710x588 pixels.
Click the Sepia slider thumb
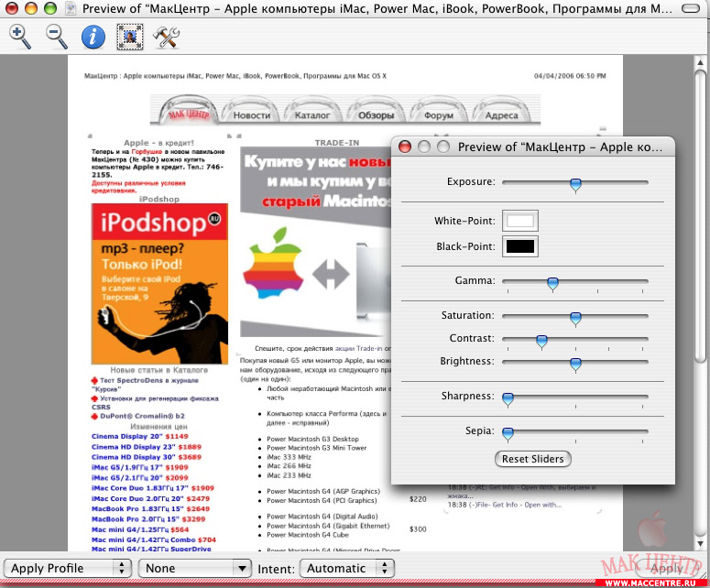click(508, 433)
